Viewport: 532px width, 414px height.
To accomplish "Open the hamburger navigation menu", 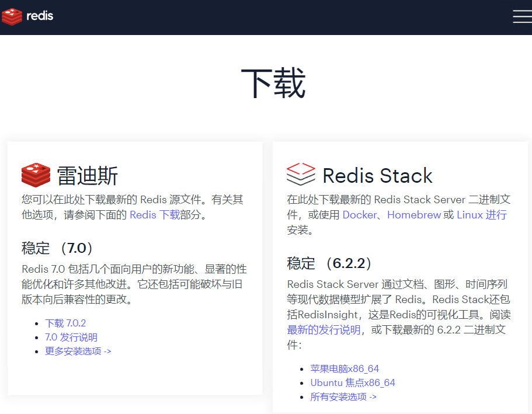I will tap(521, 16).
